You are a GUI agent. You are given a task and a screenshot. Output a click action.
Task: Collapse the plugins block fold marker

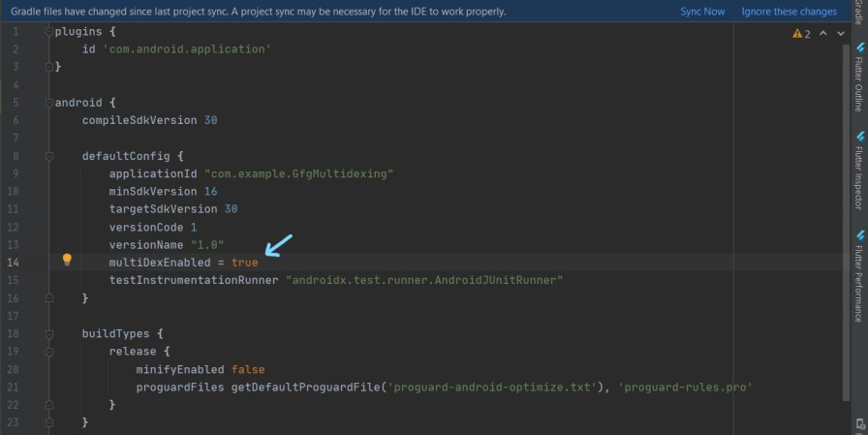click(x=48, y=31)
